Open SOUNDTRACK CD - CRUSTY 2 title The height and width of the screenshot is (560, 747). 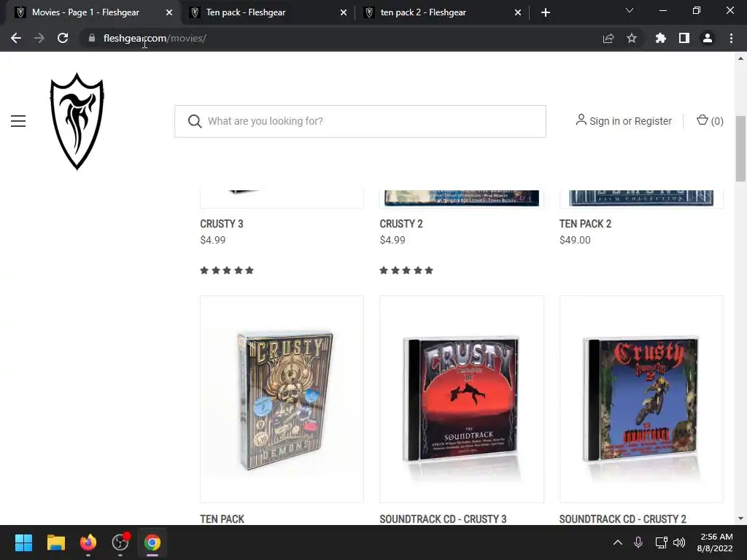pyautogui.click(x=623, y=519)
